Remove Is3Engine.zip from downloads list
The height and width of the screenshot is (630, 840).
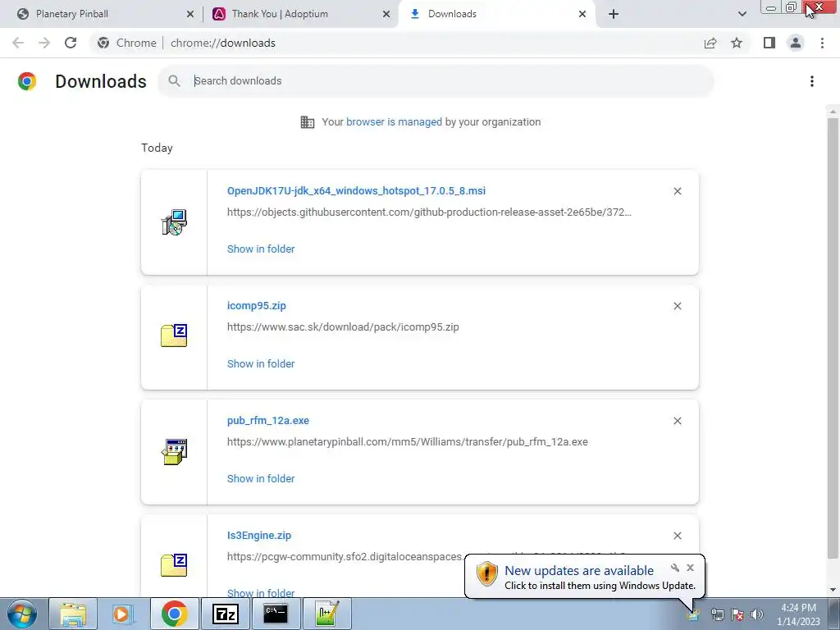pyautogui.click(x=677, y=536)
